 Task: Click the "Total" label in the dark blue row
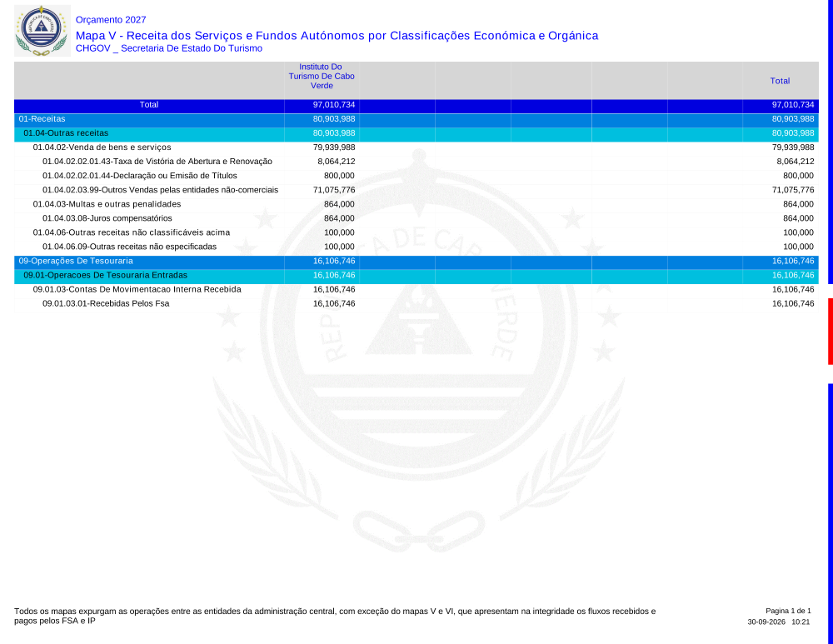click(x=149, y=105)
